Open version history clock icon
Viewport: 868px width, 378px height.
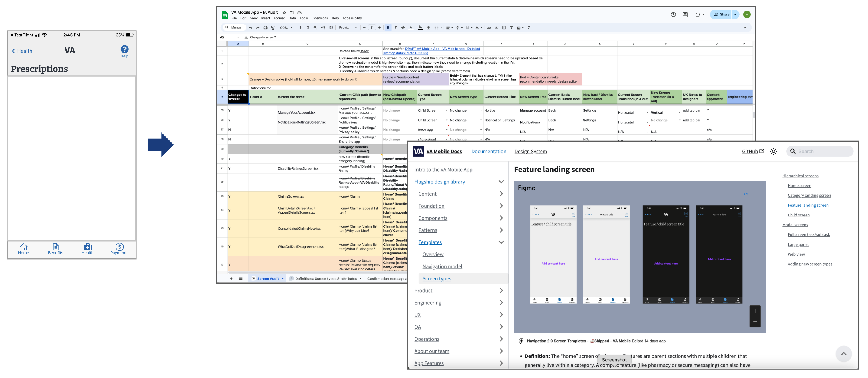tap(673, 15)
